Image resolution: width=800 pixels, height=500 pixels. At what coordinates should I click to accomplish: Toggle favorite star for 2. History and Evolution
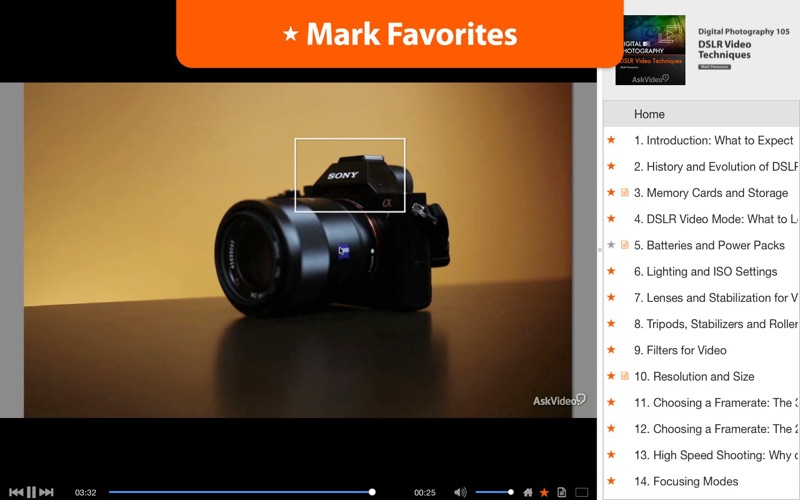[x=611, y=166]
